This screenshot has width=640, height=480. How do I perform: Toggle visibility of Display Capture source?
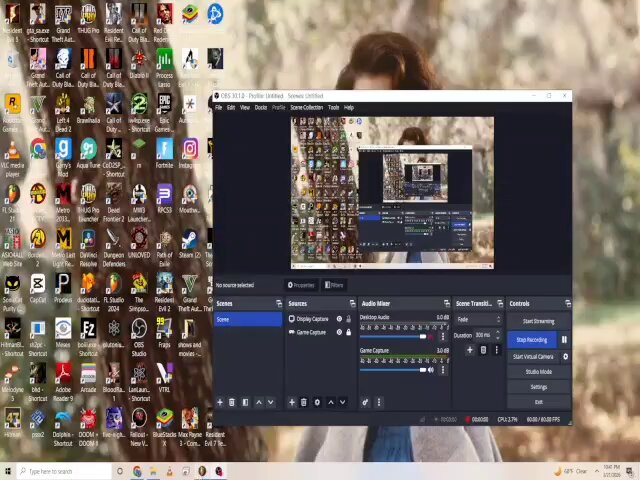[339, 319]
